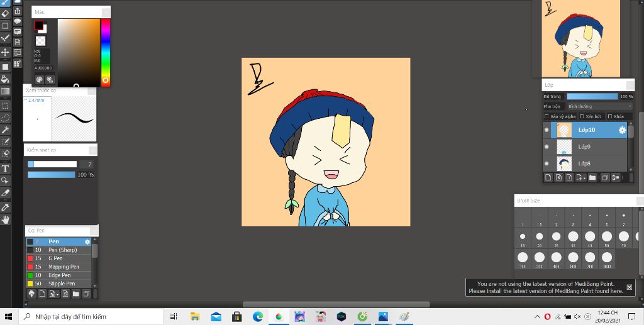Open File Explorer from taskbar
Screen dimensions: 644x325
(195, 317)
